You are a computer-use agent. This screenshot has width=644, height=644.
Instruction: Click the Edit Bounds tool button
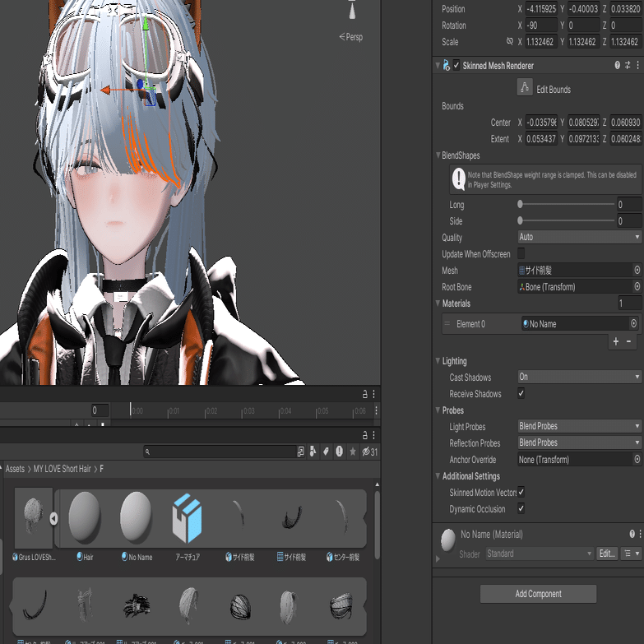[525, 87]
